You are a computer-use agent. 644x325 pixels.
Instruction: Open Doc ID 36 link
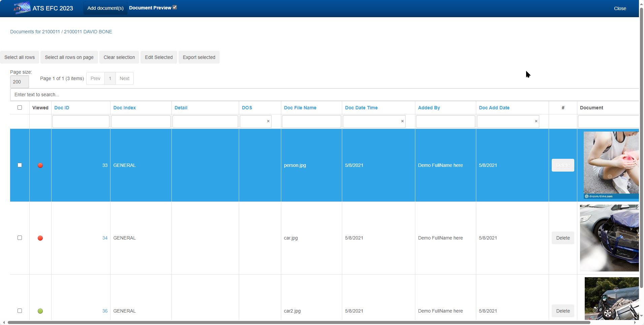pyautogui.click(x=105, y=311)
